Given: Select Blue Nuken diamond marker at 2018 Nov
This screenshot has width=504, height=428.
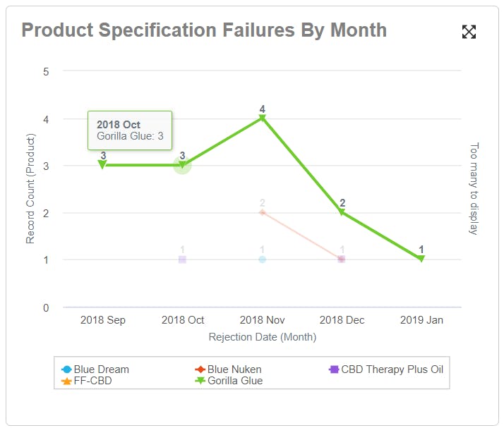Looking at the screenshot, I should coord(262,212).
